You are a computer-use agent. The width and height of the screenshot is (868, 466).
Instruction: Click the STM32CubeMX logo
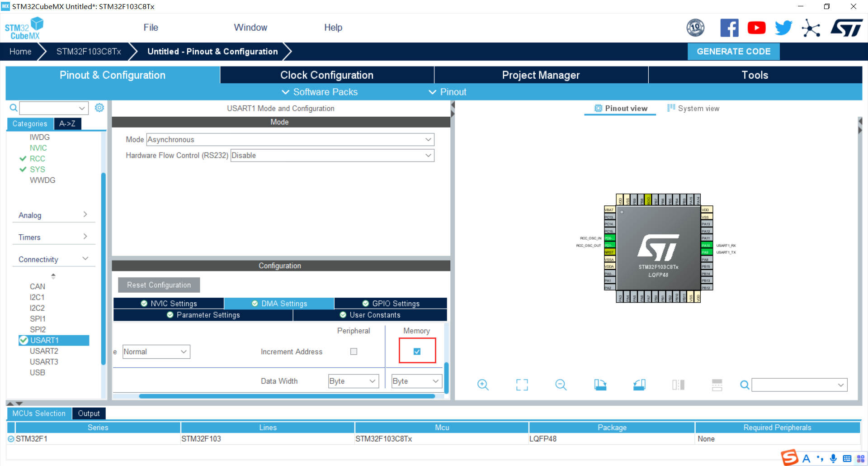pos(24,29)
